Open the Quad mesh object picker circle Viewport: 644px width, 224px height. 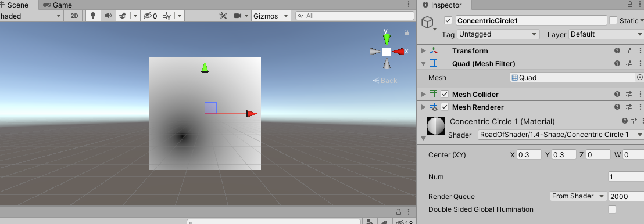click(x=639, y=77)
